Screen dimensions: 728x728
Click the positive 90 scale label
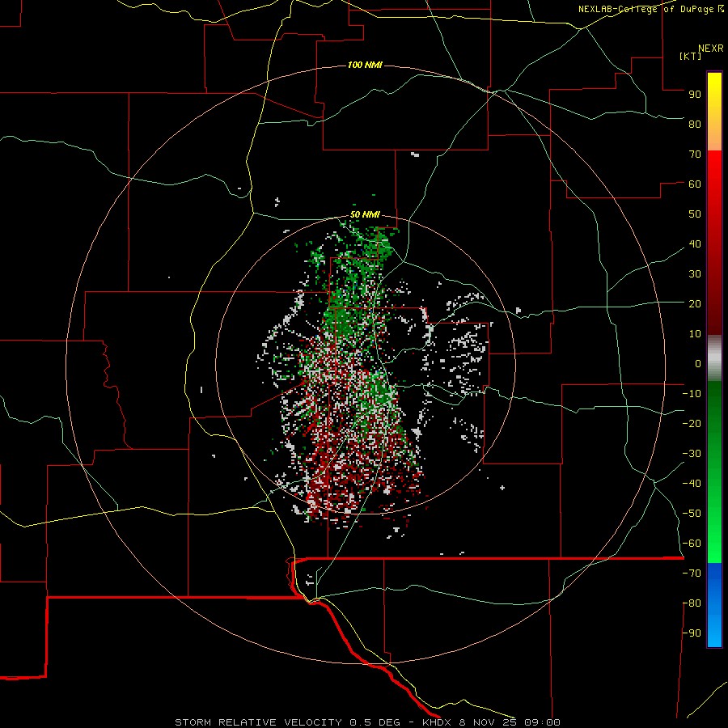695,95
